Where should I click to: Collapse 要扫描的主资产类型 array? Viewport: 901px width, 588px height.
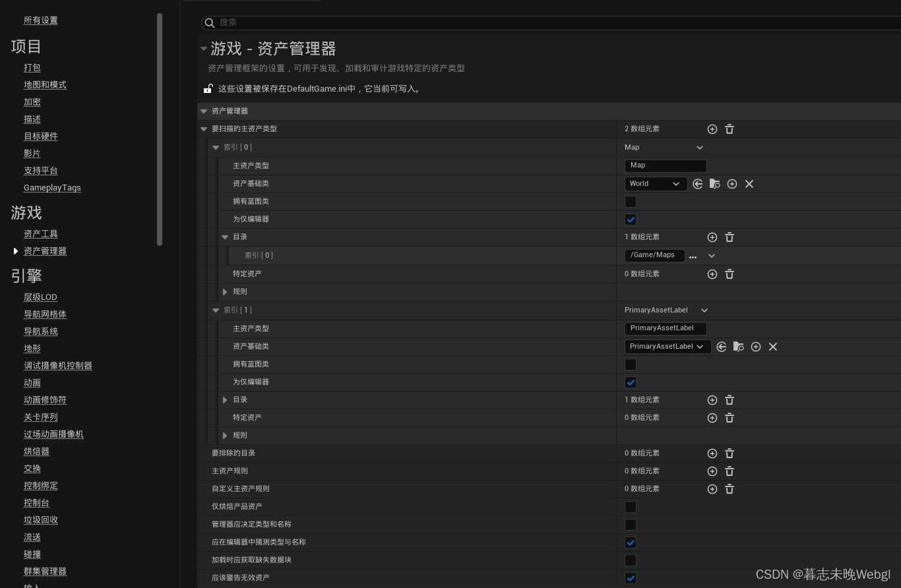click(204, 129)
